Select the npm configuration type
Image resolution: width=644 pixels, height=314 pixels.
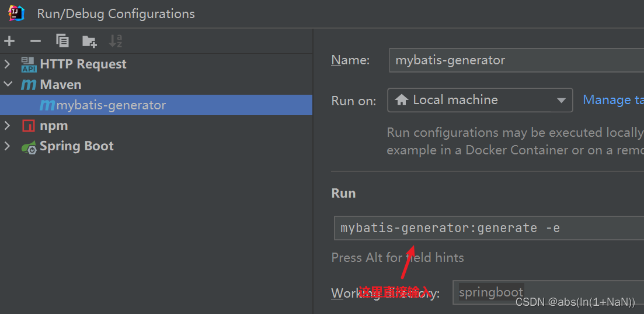point(54,126)
